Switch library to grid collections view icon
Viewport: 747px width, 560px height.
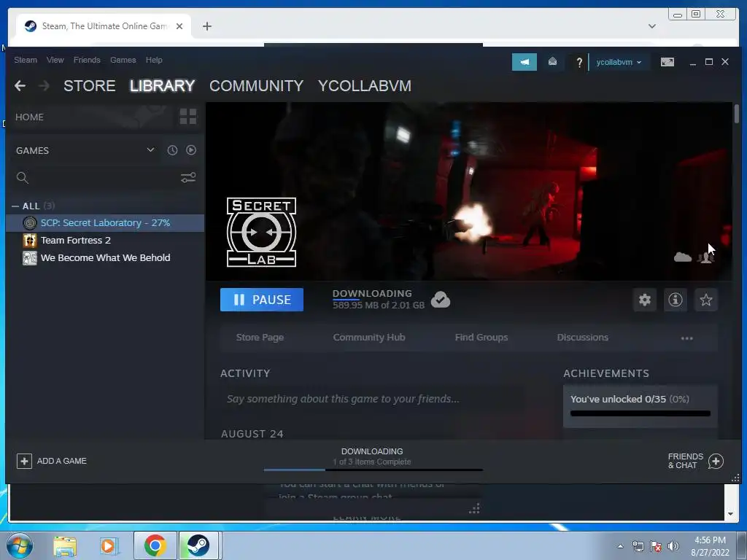point(187,116)
